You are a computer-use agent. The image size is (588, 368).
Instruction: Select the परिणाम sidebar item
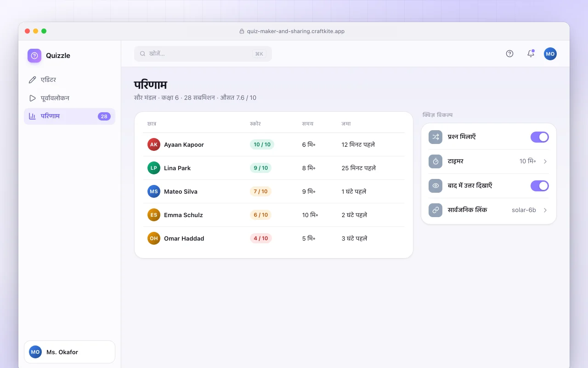pyautogui.click(x=69, y=116)
